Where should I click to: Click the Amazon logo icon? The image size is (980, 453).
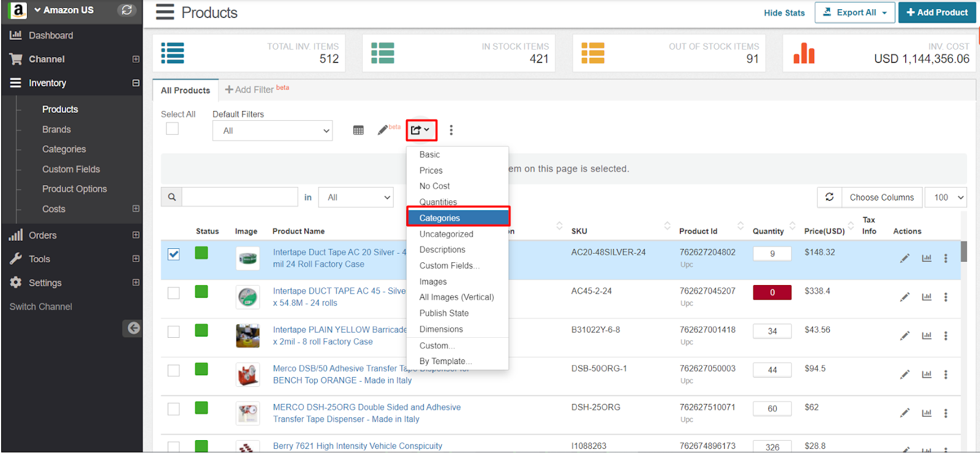pyautogui.click(x=17, y=10)
